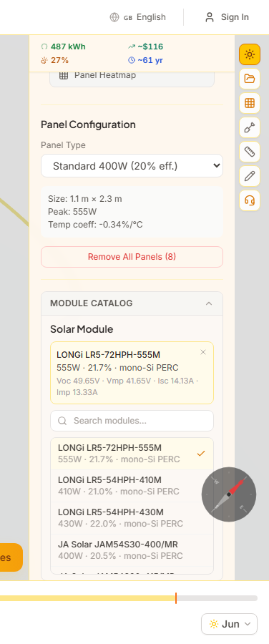Image resolution: width=269 pixels, height=644 pixels.
Task: Select LONGi LR5-72HPH-555M in list
Action: tap(132, 454)
